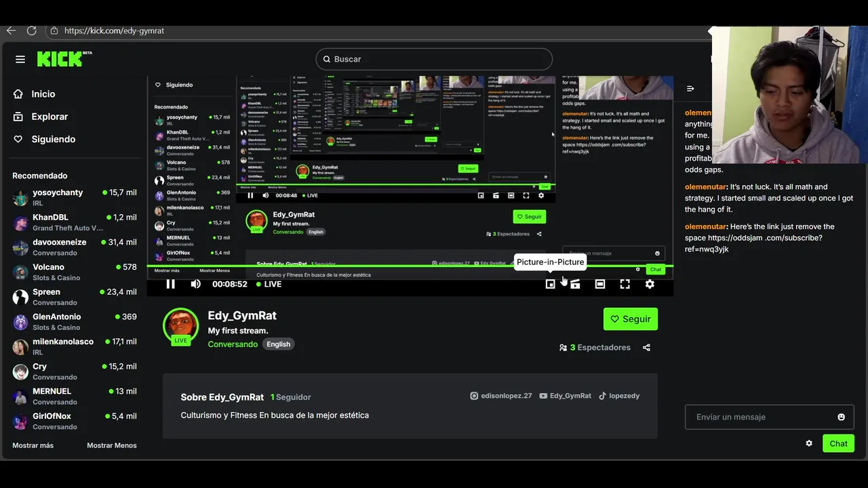Click the browser back arrow
This screenshot has height=488, width=868.
[11, 30]
